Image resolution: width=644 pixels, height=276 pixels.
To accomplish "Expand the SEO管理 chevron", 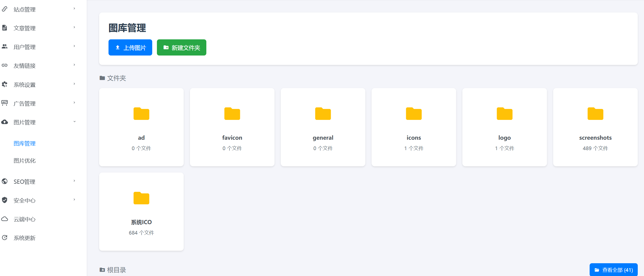I will pos(74,181).
